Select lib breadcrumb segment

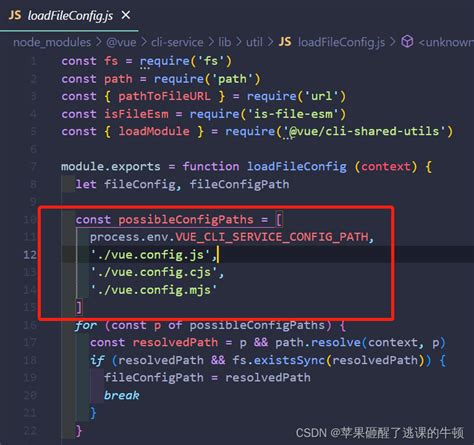225,42
